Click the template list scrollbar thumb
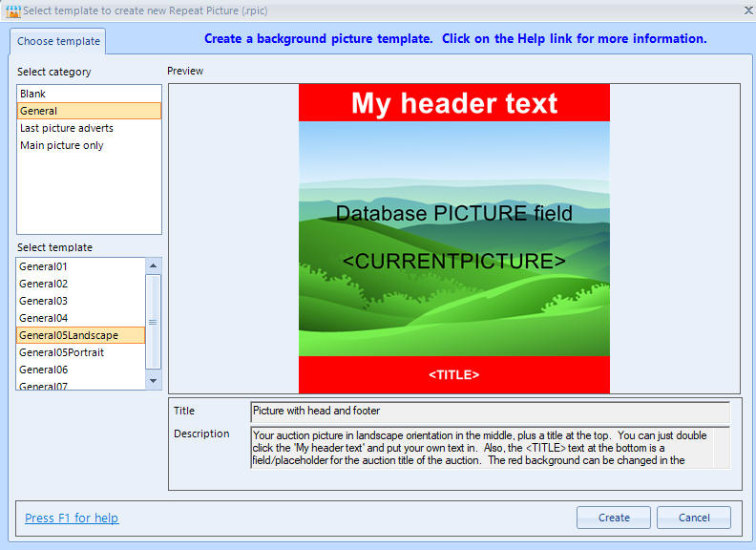The width and height of the screenshot is (756, 550). (x=154, y=322)
